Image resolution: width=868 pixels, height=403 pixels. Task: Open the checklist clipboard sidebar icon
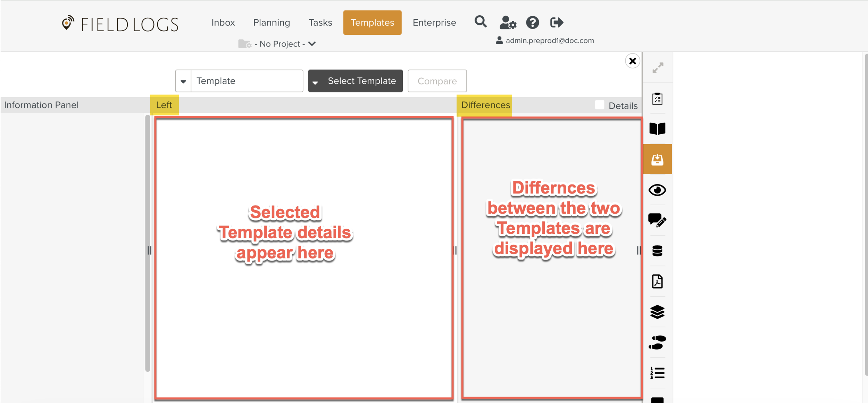tap(657, 99)
